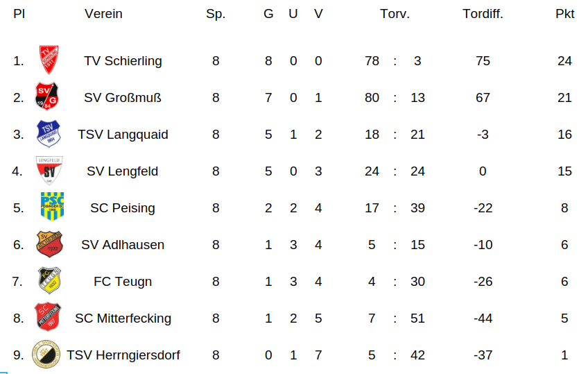Screen dimensions: 588x374
Task: Go to the TSV Langquaid team name
Action: (123, 135)
